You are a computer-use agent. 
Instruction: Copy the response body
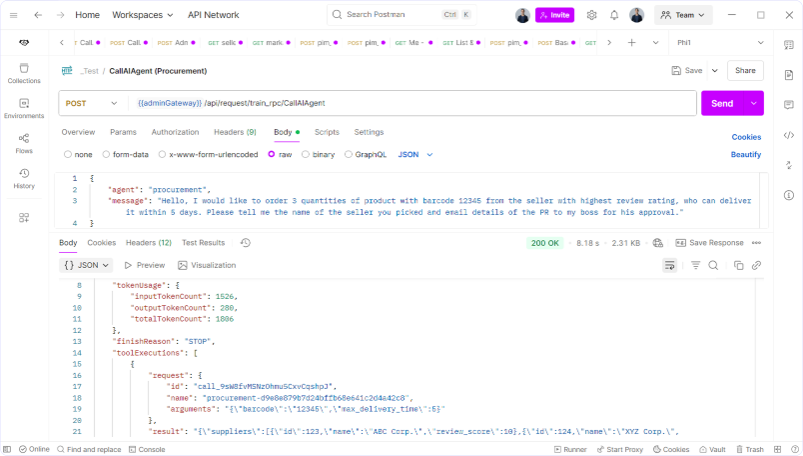click(738, 265)
